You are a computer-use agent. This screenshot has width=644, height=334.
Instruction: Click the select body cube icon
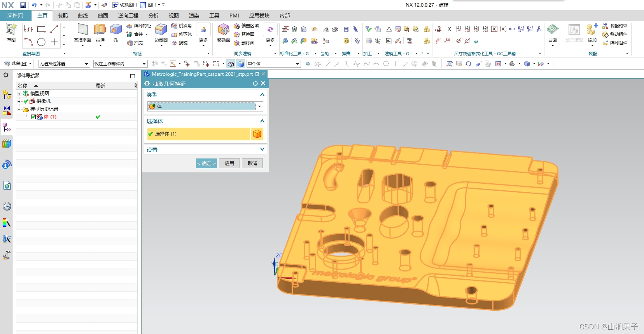(x=257, y=134)
